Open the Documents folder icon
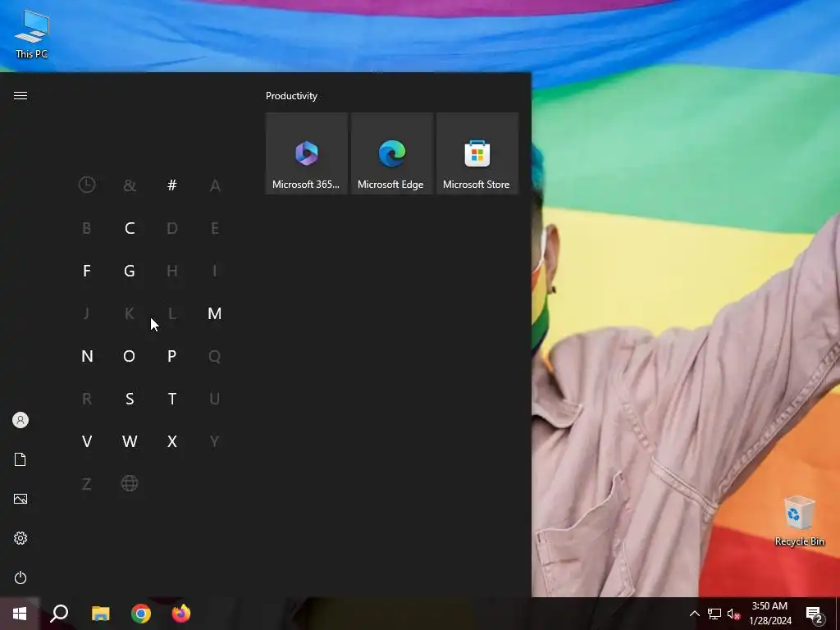840x630 pixels. pyautogui.click(x=21, y=459)
